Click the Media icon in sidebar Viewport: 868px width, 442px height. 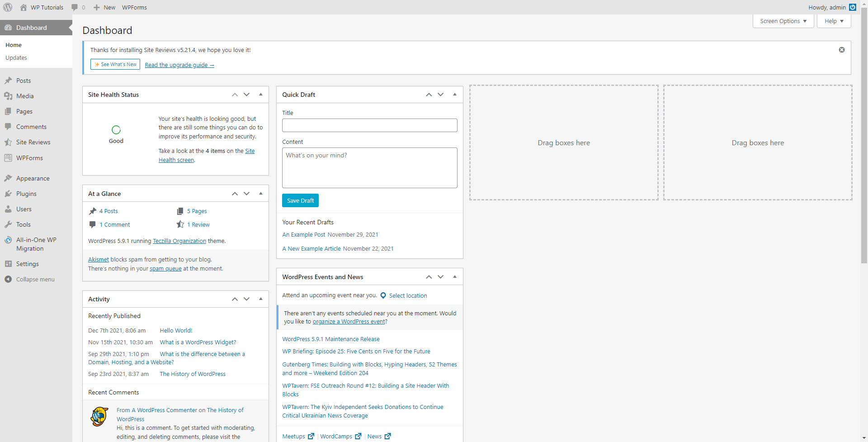click(8, 96)
